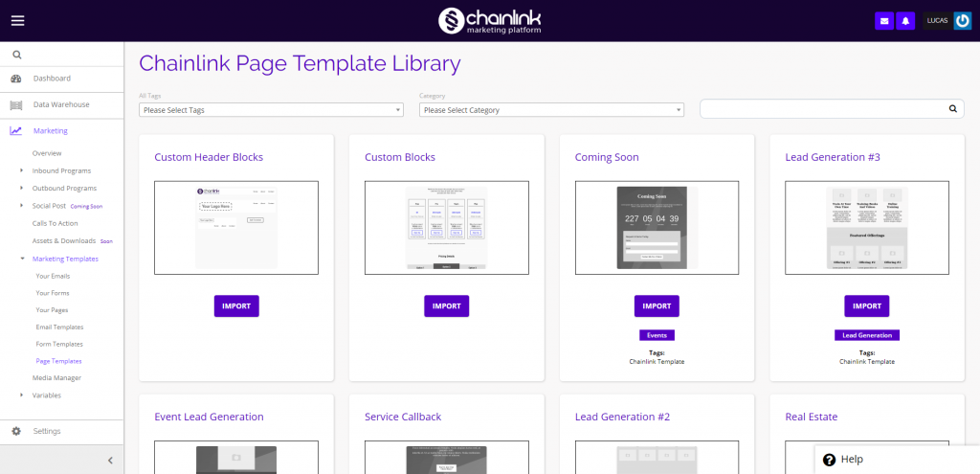Select Your Forms in sidebar
Screen dimensions: 980x474
53,293
